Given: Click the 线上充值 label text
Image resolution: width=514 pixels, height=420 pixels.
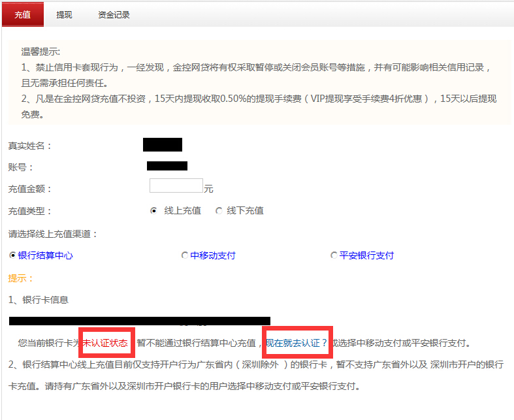Looking at the screenshot, I should point(182,211).
